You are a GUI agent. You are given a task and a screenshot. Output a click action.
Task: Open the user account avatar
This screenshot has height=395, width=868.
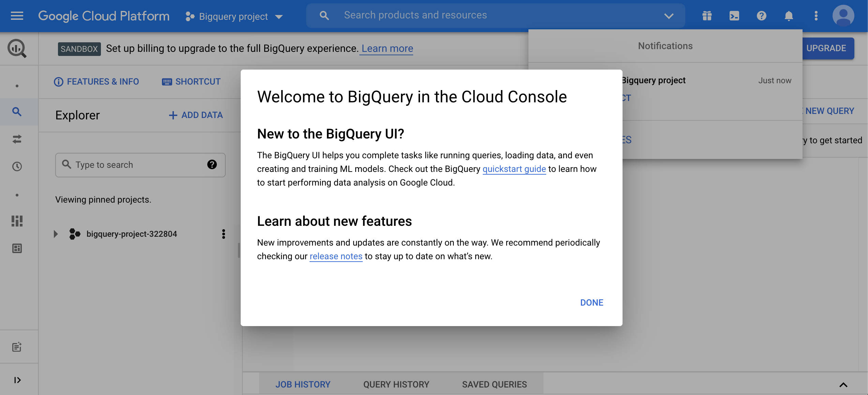click(x=843, y=16)
